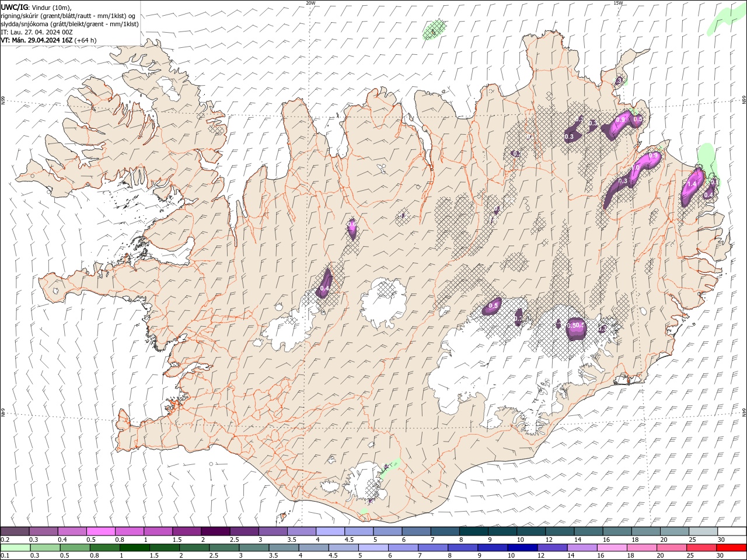Click the 'IT: Lau. 27. 04. 2024 00Z' line

coord(37,32)
